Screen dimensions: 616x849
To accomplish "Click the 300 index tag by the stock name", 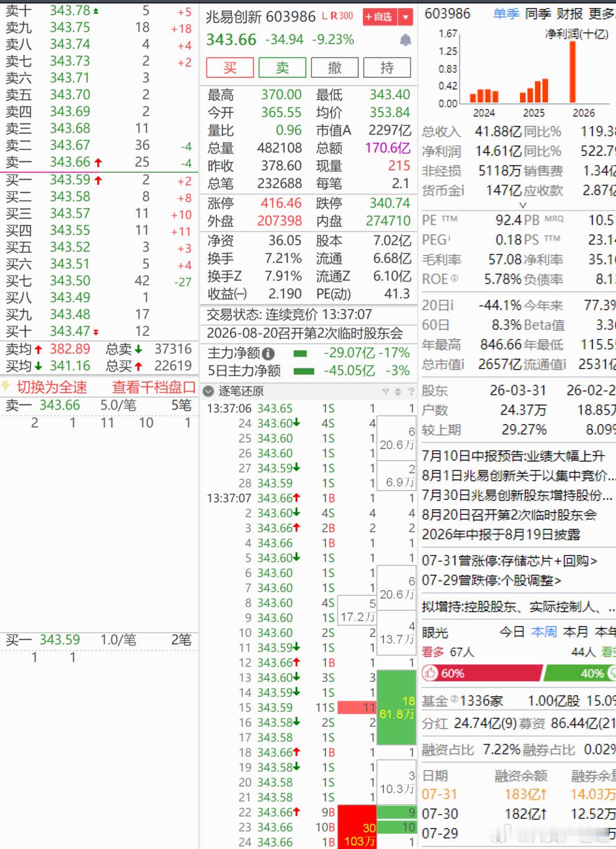I will (x=346, y=16).
